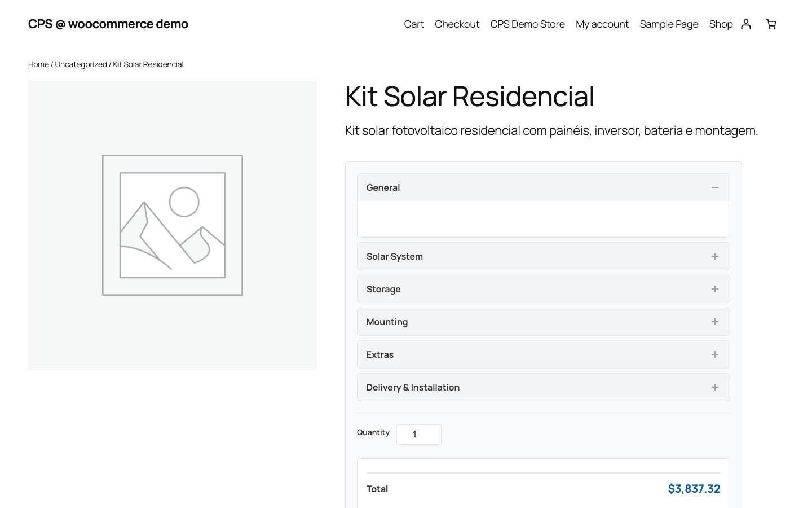The image size is (812, 508).
Task: Click the plus icon beside Solar System
Action: [714, 256]
